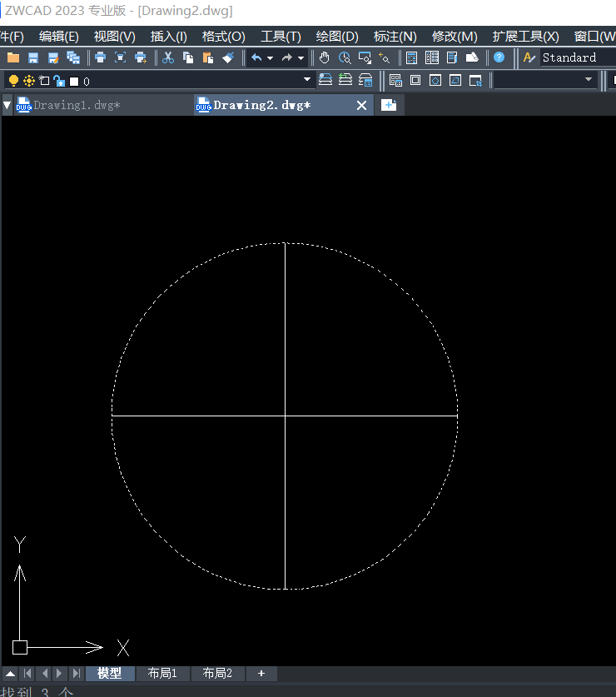Expand the document tab list triangle
The height and width of the screenshot is (697, 616).
pyautogui.click(x=7, y=106)
